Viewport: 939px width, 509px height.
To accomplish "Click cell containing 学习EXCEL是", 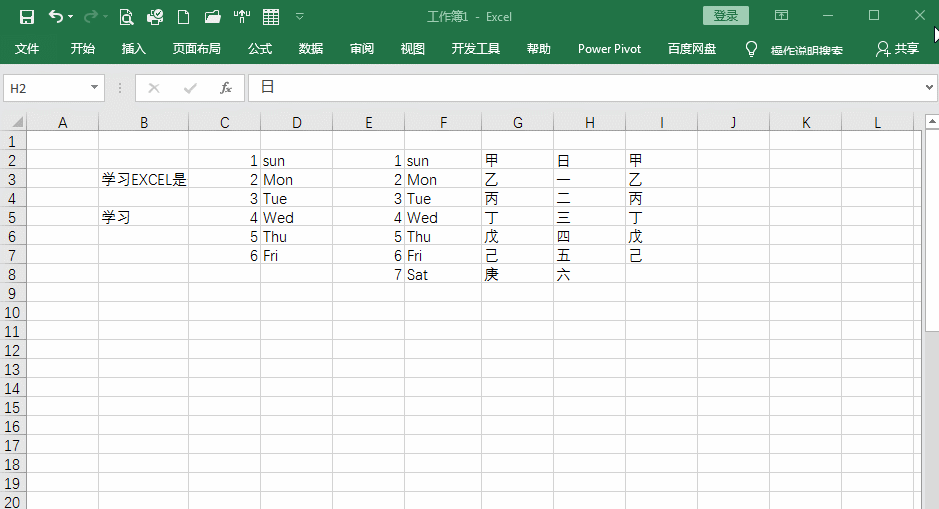I will click(144, 180).
